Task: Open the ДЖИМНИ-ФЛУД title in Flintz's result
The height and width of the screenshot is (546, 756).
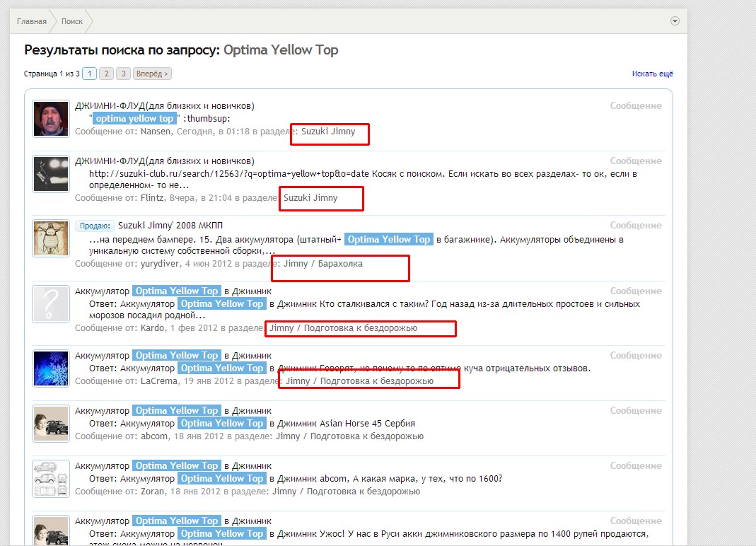Action: 164,161
